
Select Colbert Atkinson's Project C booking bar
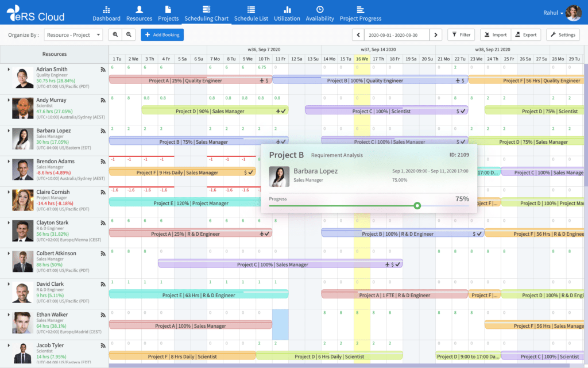(x=280, y=264)
